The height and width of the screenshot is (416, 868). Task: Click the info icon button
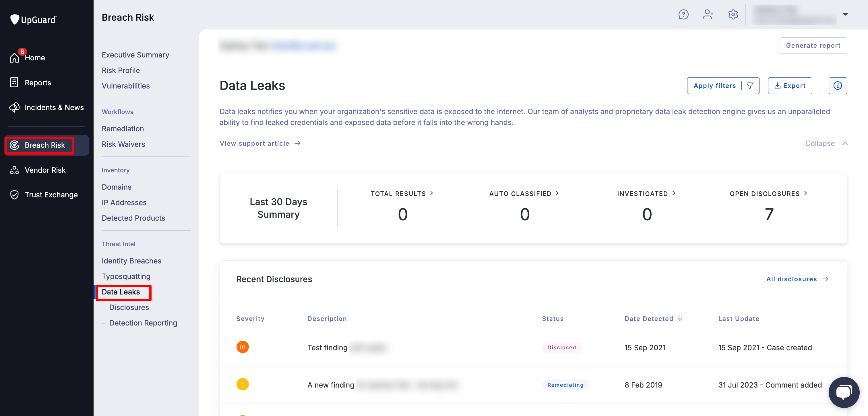tap(837, 86)
